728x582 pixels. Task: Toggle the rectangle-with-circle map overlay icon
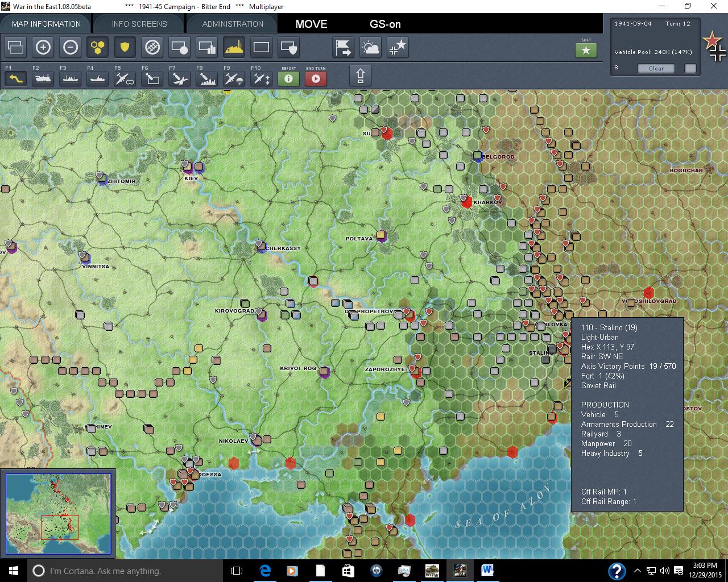click(x=180, y=47)
